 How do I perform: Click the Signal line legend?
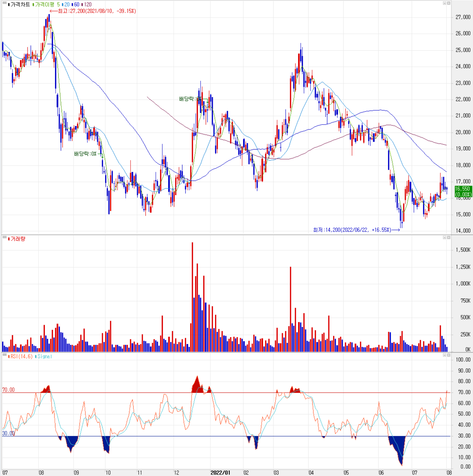(43, 356)
